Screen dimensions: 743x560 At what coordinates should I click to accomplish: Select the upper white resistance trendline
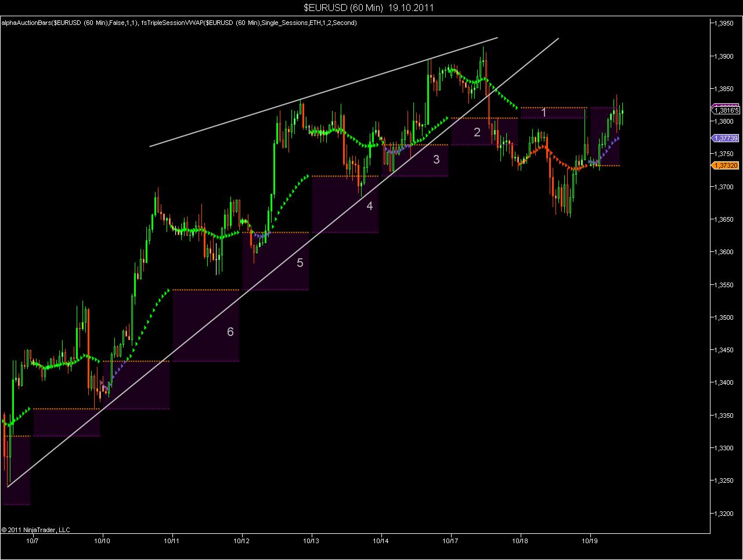click(x=324, y=92)
